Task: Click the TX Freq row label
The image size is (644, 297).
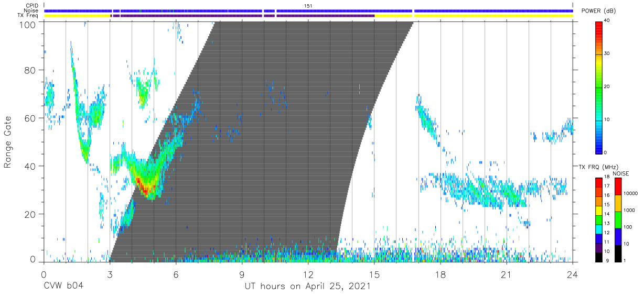Action: 28,16
